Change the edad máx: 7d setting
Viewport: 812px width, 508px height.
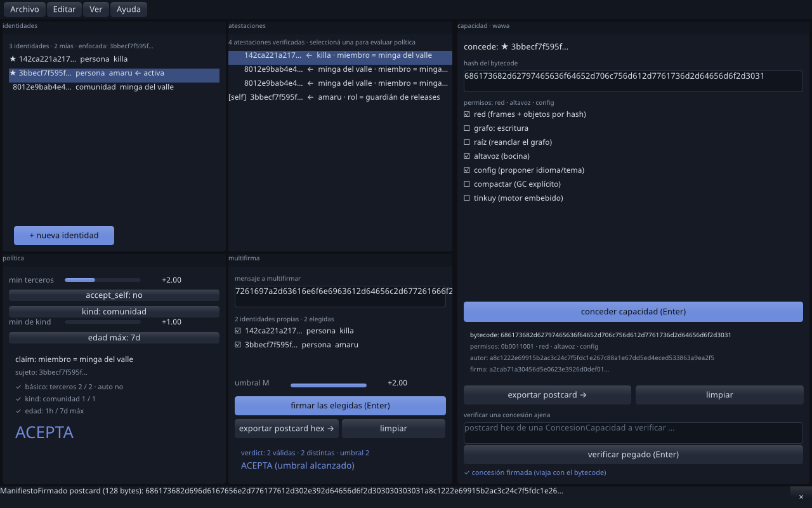point(114,338)
